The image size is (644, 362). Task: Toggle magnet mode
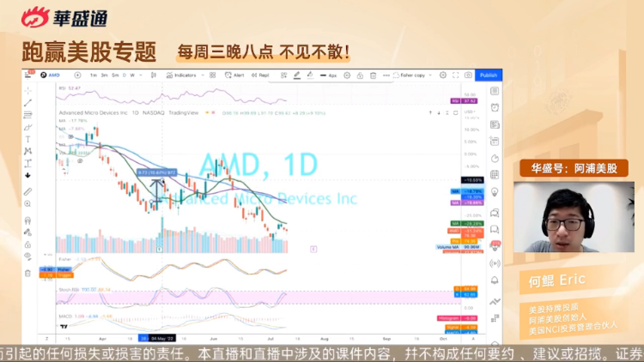[x=28, y=220]
